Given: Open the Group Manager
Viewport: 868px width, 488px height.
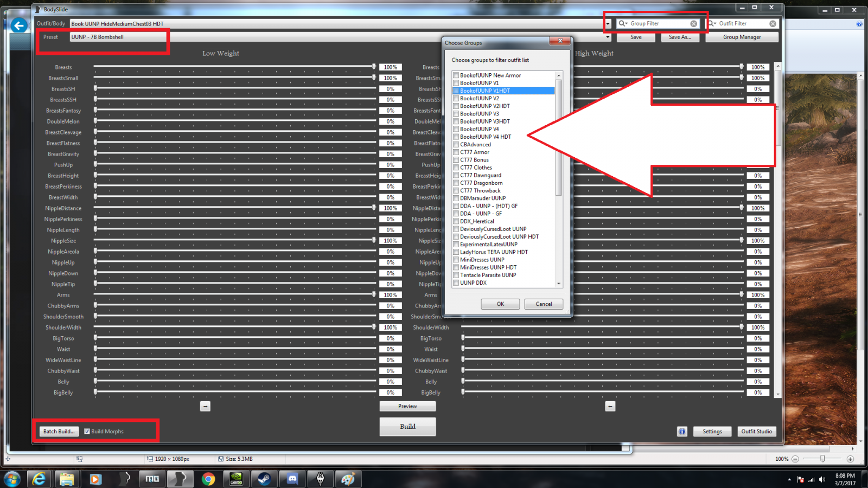Looking at the screenshot, I should (x=742, y=37).
